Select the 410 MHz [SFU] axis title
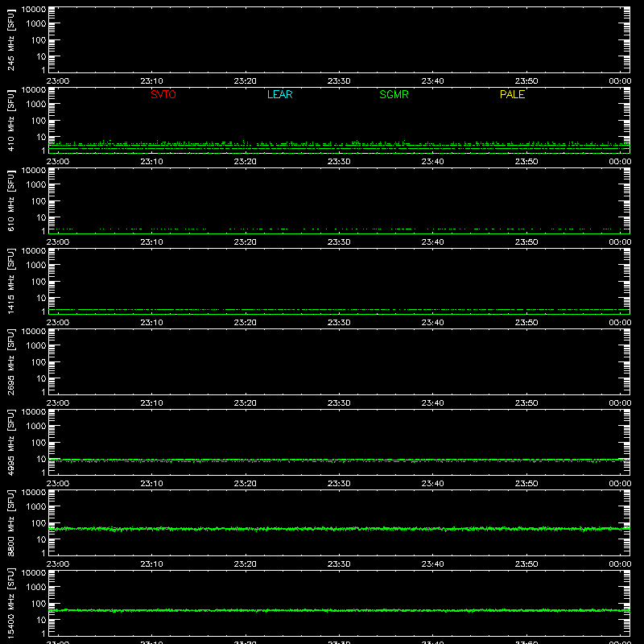Image resolution: width=644 pixels, height=644 pixels. point(11,121)
